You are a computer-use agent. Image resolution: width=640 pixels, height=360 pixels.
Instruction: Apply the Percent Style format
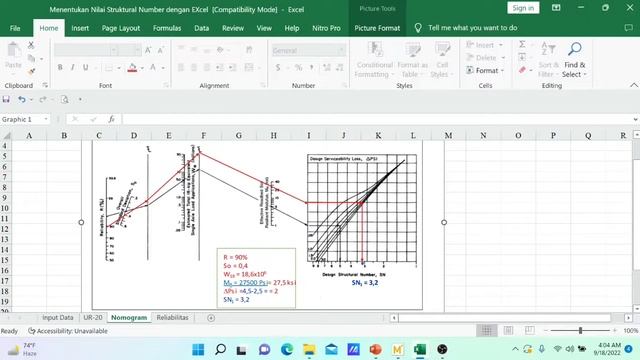pyautogui.click(x=298, y=67)
